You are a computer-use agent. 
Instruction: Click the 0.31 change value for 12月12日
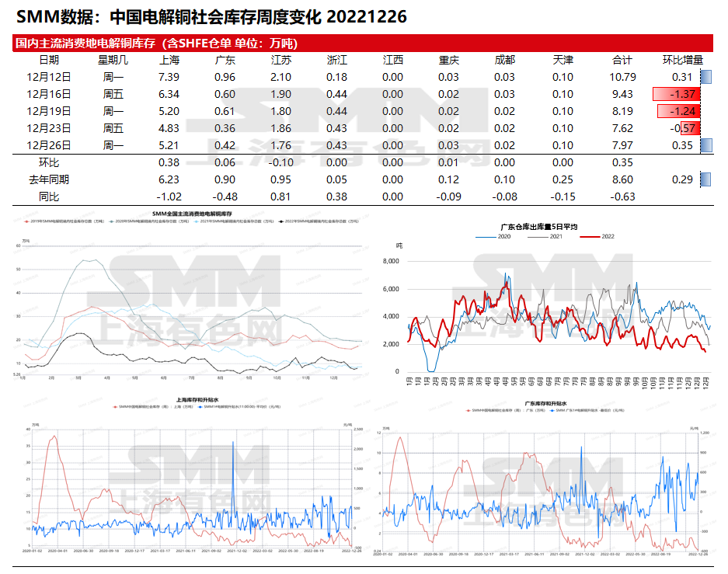coord(682,77)
